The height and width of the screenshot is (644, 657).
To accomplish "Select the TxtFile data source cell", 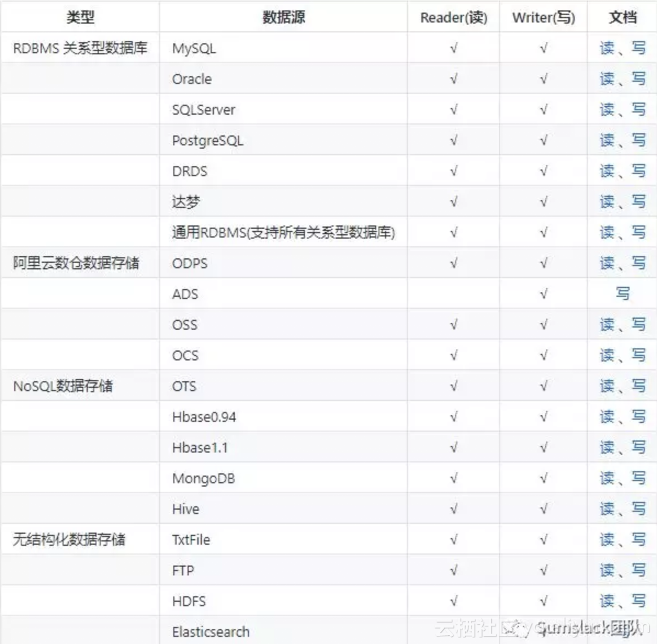I will 284,540.
